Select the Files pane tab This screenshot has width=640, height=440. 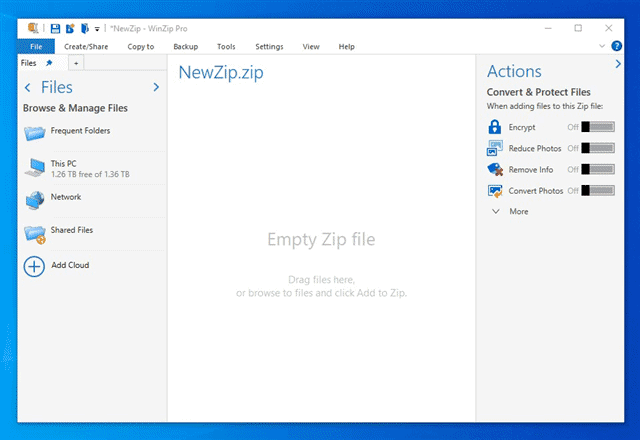(29, 63)
